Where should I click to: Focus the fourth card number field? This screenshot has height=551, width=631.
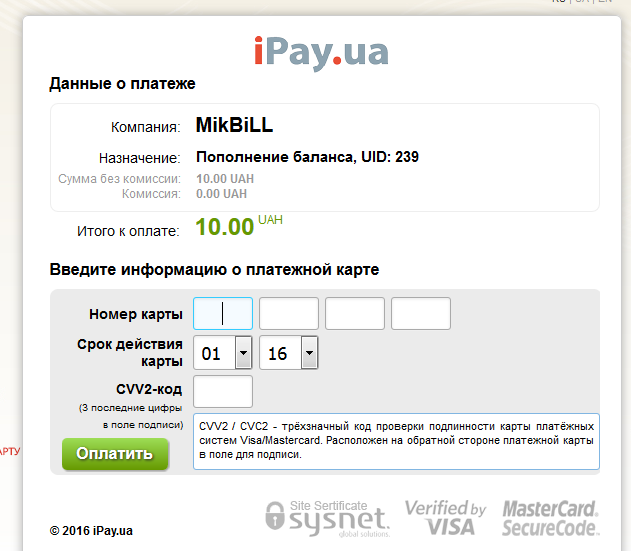coord(421,314)
